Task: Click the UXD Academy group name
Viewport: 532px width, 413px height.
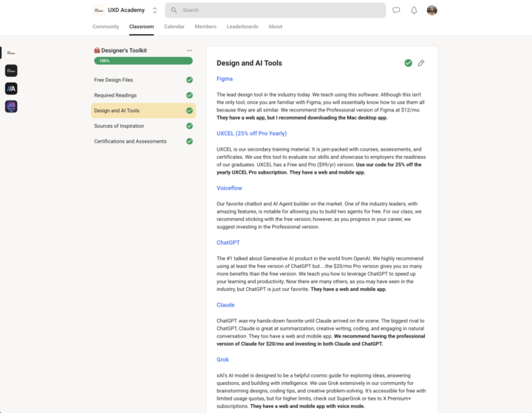Action: [126, 10]
